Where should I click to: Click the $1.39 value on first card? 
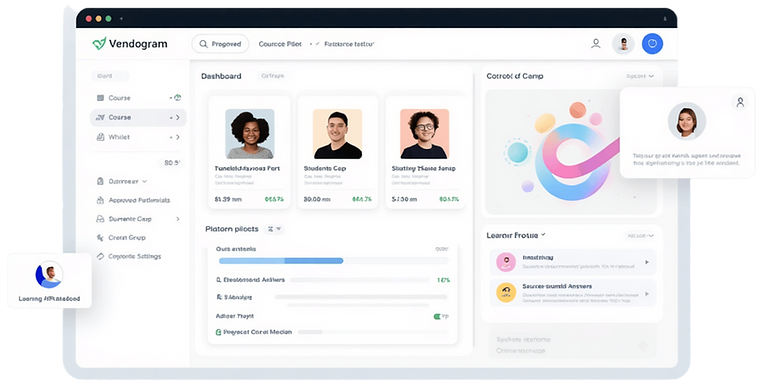228,199
